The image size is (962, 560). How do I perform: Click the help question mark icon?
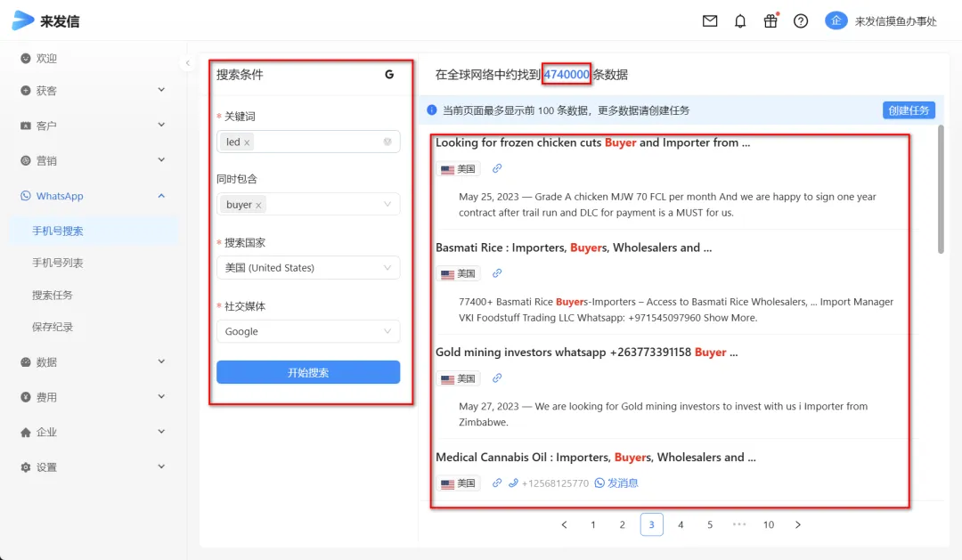coord(801,21)
